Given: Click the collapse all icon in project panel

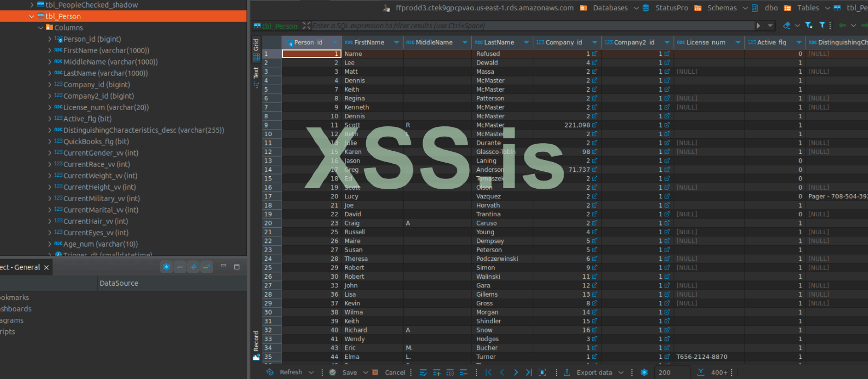Looking at the screenshot, I should click(180, 267).
